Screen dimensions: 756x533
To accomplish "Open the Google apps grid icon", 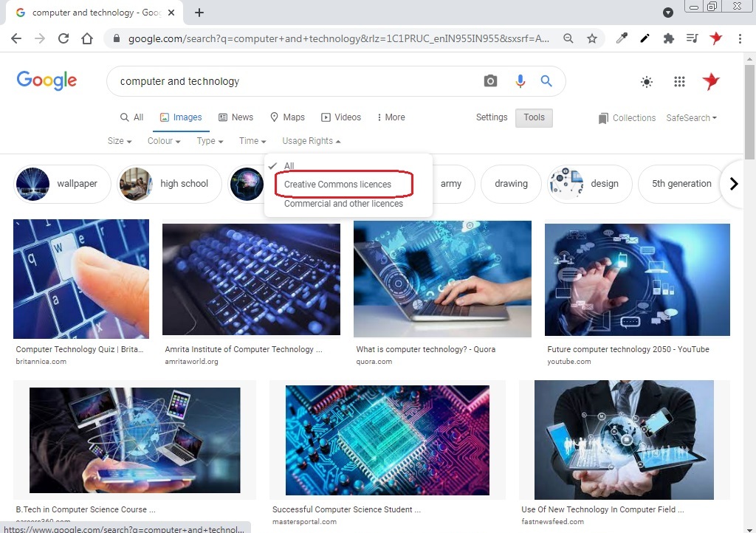I will tap(679, 81).
